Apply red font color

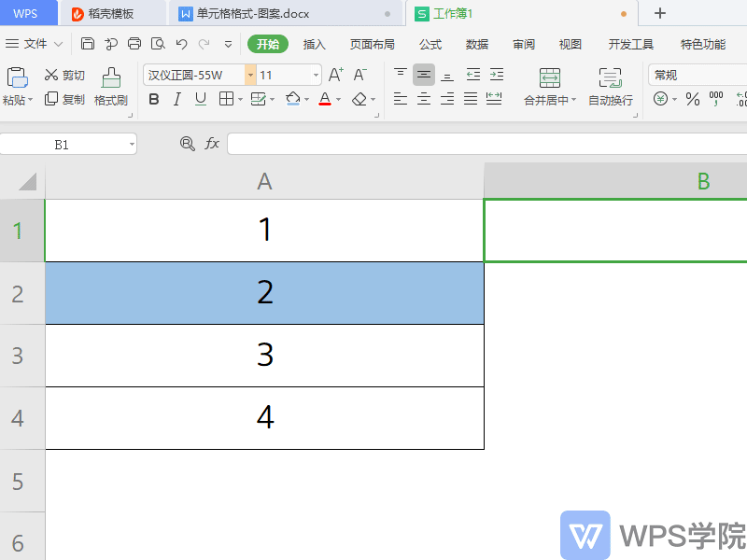[325, 99]
